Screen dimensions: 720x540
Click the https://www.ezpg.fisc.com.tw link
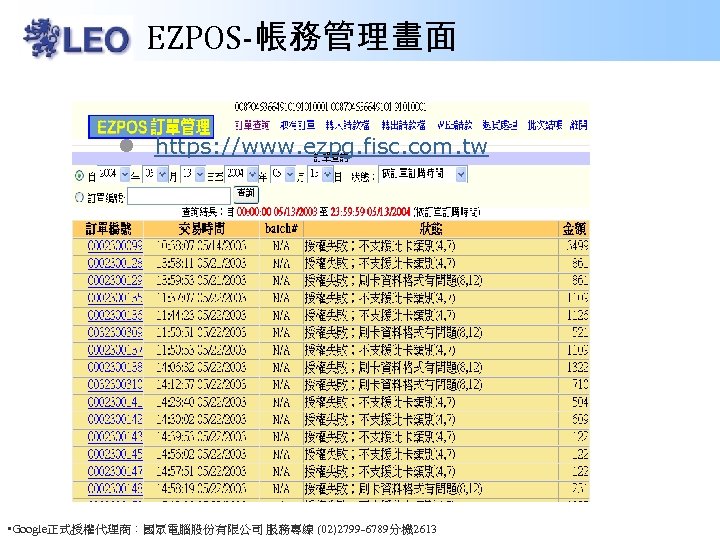tap(321, 147)
